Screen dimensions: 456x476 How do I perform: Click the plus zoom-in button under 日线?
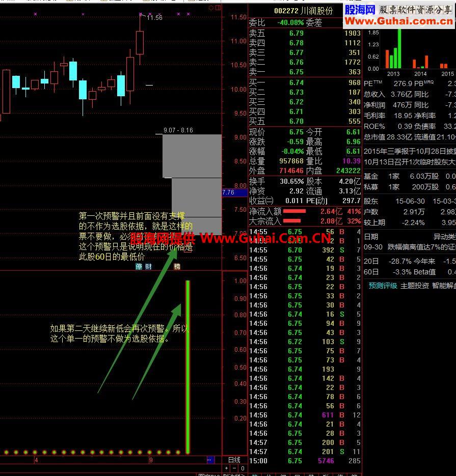(x=226, y=468)
